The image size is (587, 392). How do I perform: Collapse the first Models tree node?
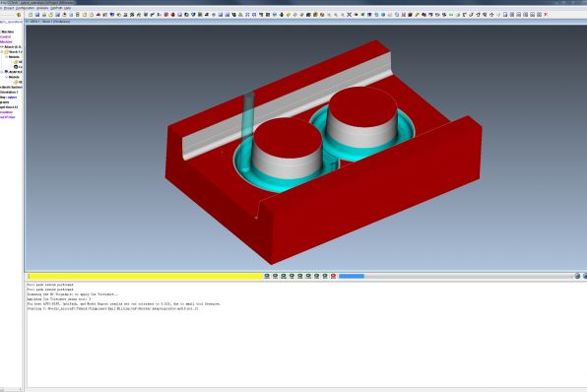click(x=6, y=57)
